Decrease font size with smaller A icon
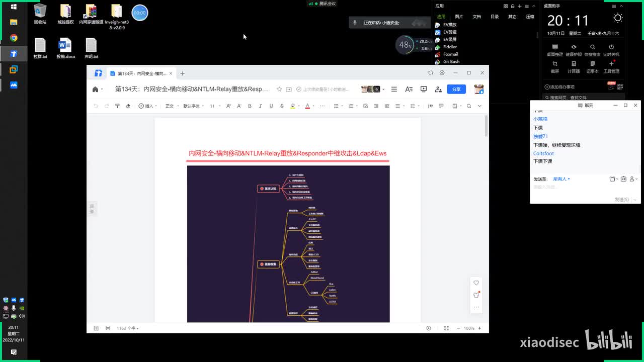The width and height of the screenshot is (644, 362). point(239,106)
